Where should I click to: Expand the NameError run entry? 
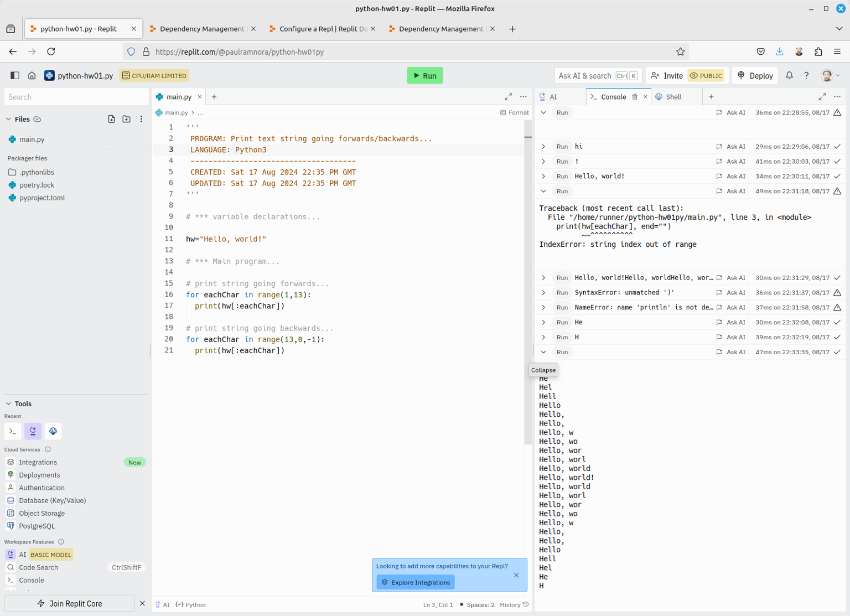(543, 308)
